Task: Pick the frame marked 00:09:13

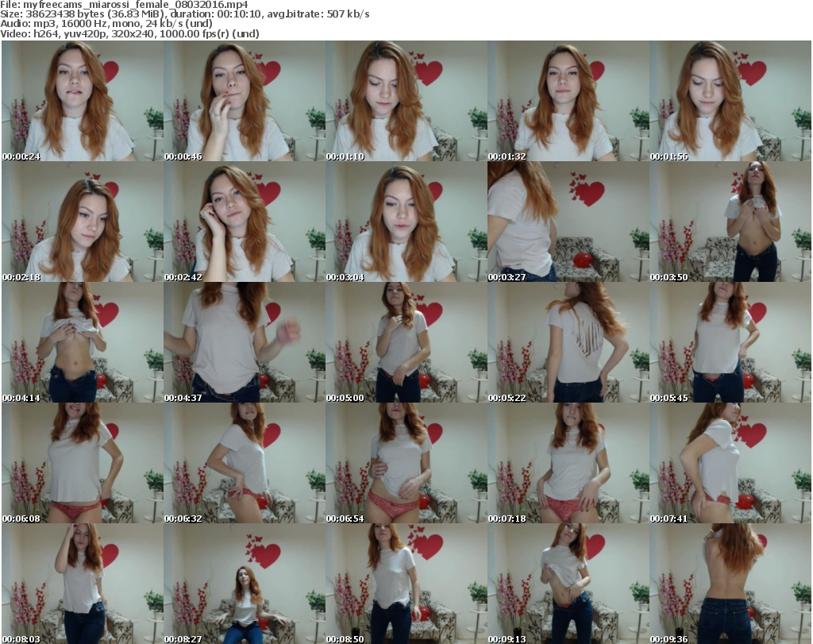Action: click(568, 584)
